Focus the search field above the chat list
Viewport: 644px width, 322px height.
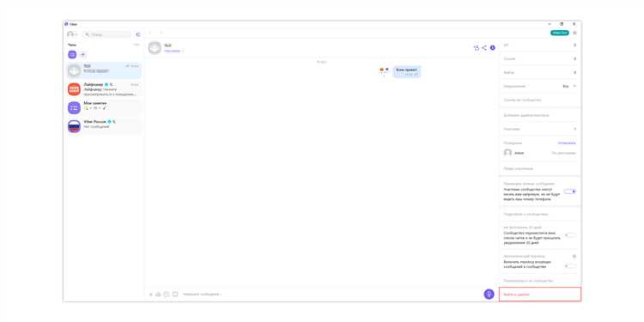(x=106, y=34)
